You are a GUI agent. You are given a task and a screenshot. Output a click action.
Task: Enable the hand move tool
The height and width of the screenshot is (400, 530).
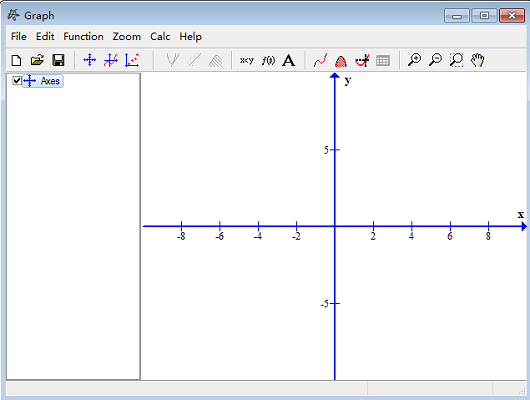[477, 60]
